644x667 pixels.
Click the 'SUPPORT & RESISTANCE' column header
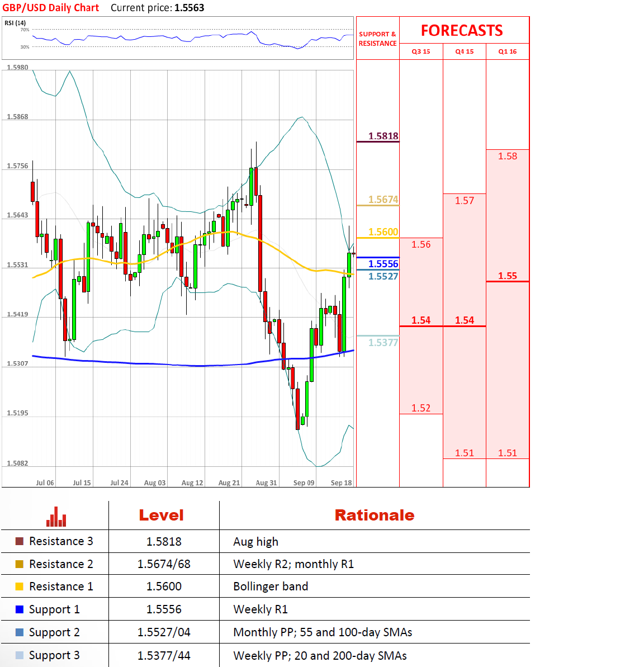(x=378, y=39)
